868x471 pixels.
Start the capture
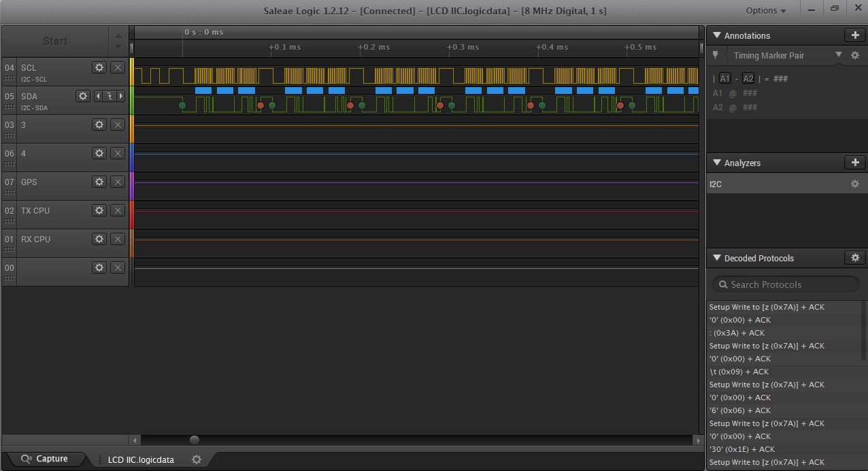click(x=55, y=41)
